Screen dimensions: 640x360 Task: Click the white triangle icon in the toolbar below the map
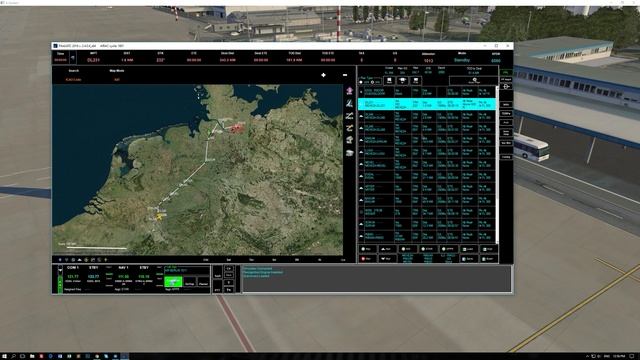coord(80,260)
